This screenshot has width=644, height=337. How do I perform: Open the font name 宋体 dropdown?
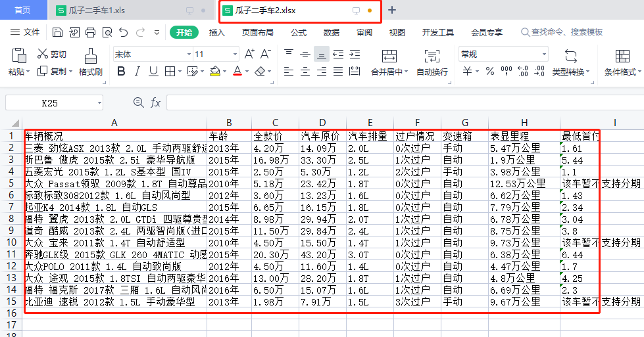pyautogui.click(x=189, y=54)
